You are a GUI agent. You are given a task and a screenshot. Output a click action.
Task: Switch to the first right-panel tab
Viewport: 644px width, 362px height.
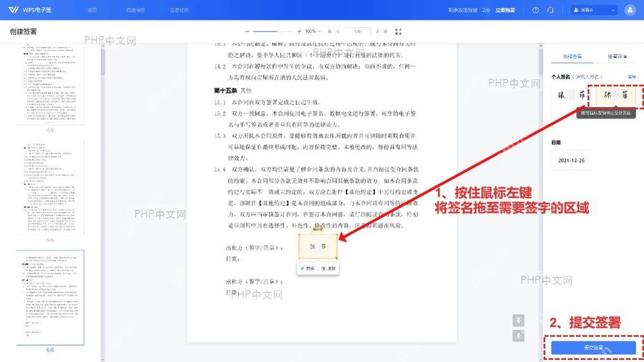[572, 56]
